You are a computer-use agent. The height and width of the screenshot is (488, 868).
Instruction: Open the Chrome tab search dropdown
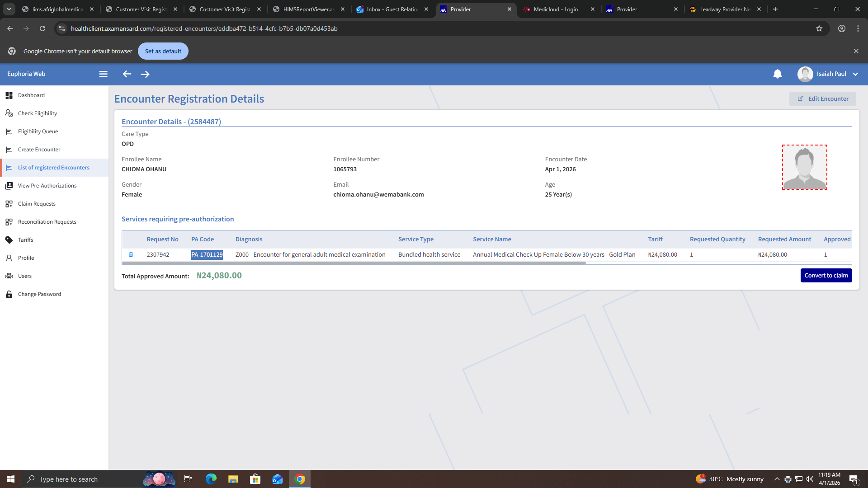pos(9,9)
